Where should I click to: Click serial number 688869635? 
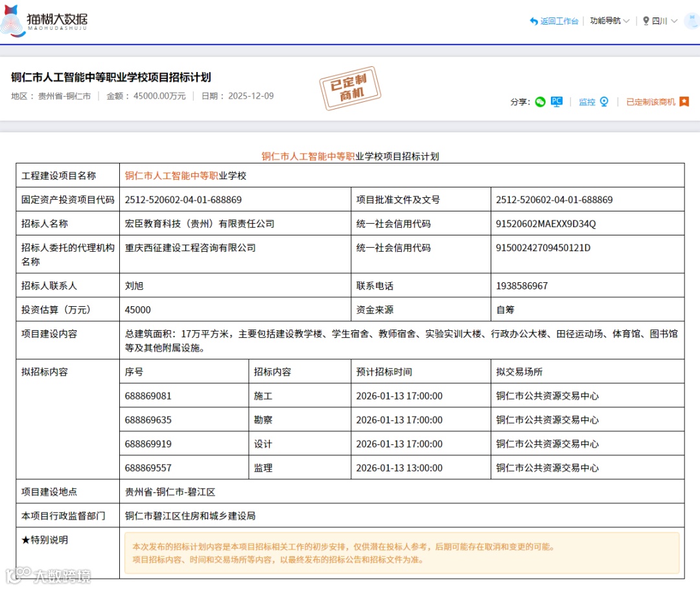(x=148, y=420)
